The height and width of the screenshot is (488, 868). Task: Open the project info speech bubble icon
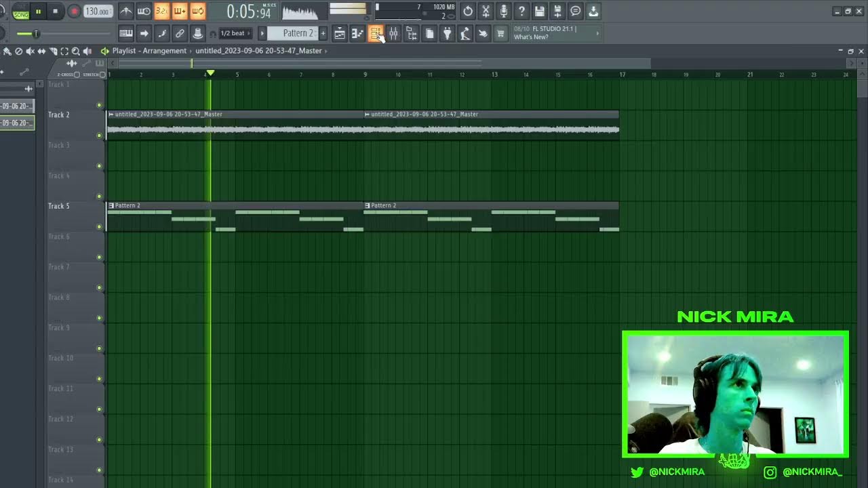click(575, 12)
